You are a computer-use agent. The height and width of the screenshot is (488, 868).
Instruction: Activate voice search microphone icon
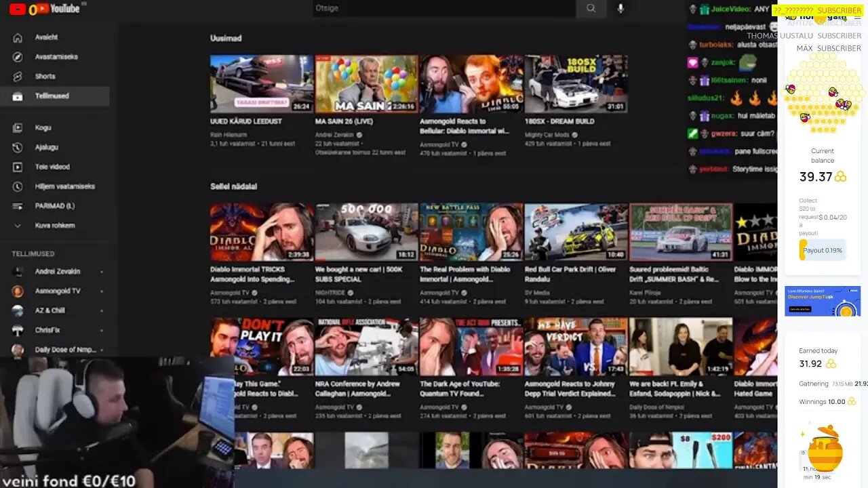tap(620, 8)
